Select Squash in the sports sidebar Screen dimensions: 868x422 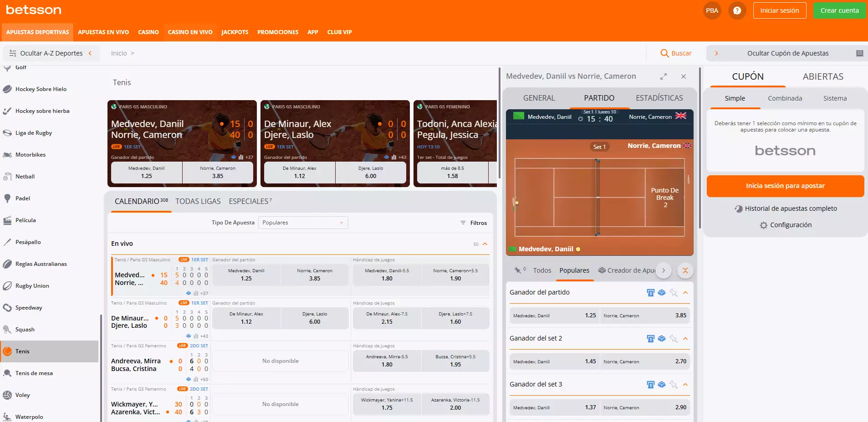25,330
